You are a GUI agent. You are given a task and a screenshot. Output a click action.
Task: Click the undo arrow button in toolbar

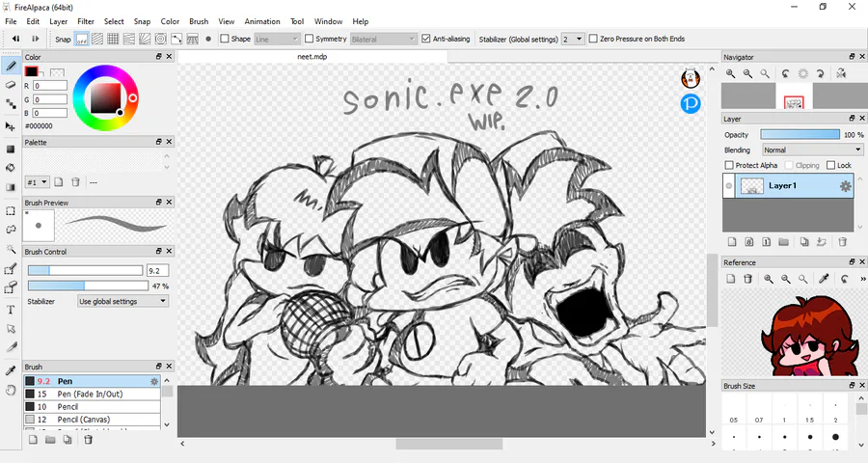point(16,39)
